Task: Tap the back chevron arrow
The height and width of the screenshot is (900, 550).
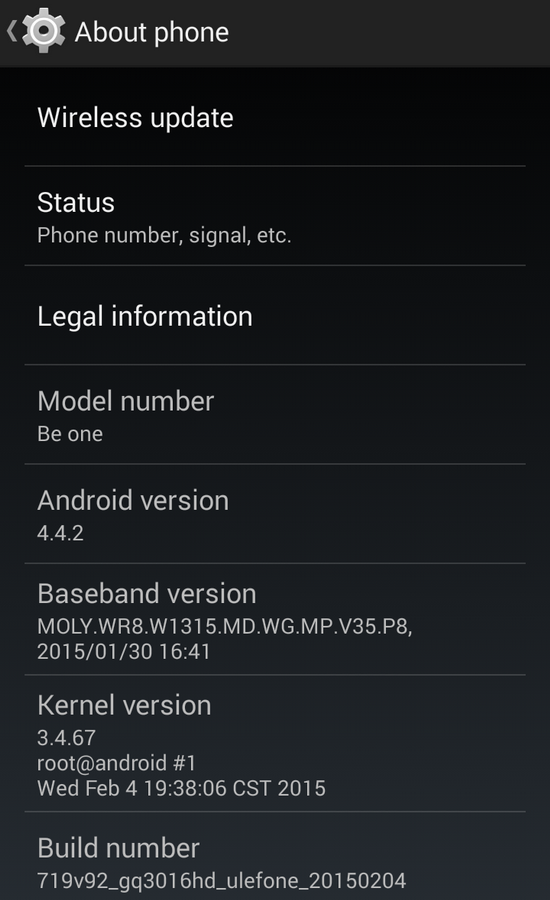Action: [11, 31]
